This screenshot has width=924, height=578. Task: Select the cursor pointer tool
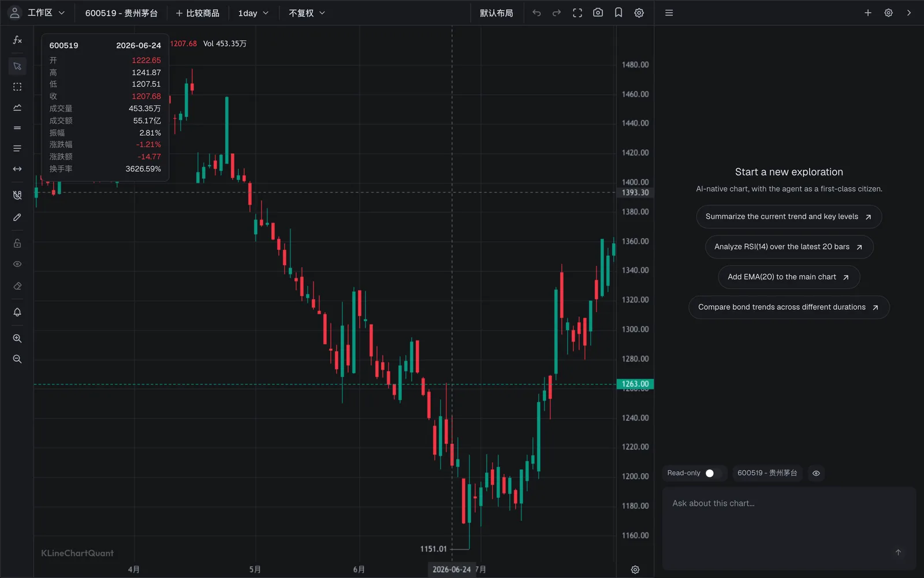click(x=17, y=66)
